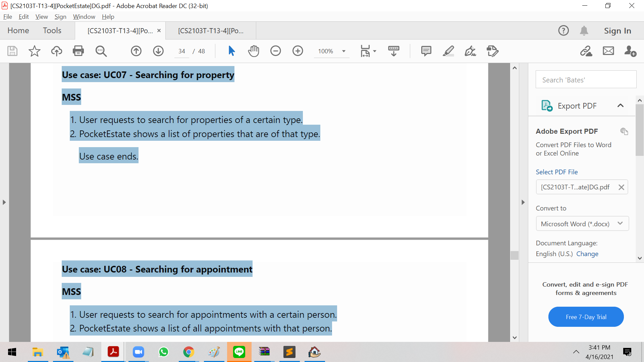Select the Highlight text tool
Image resolution: width=644 pixels, height=362 pixels.
point(448,51)
